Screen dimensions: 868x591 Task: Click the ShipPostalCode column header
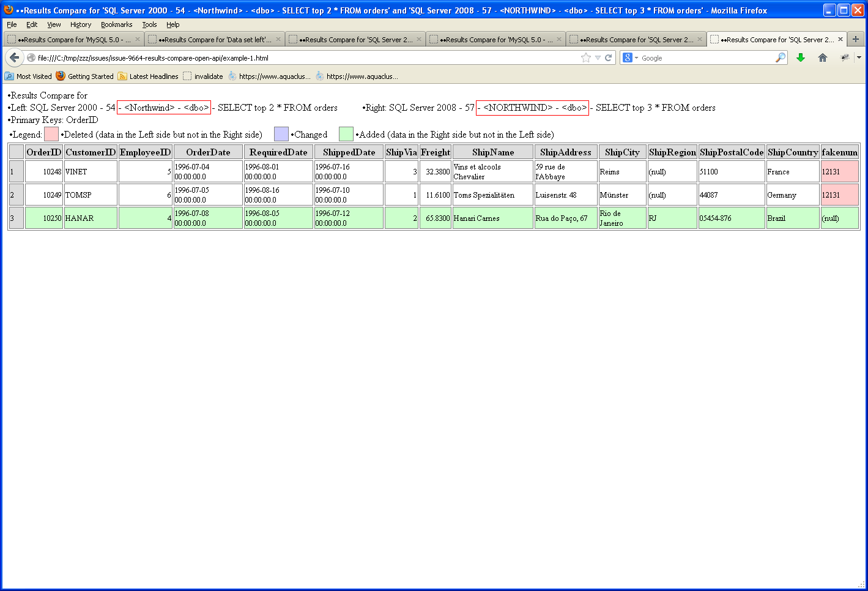[732, 152]
